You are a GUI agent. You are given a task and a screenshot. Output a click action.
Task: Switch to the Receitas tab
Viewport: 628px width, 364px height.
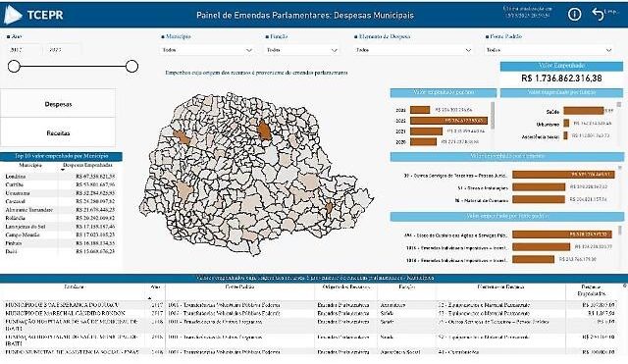(58, 133)
